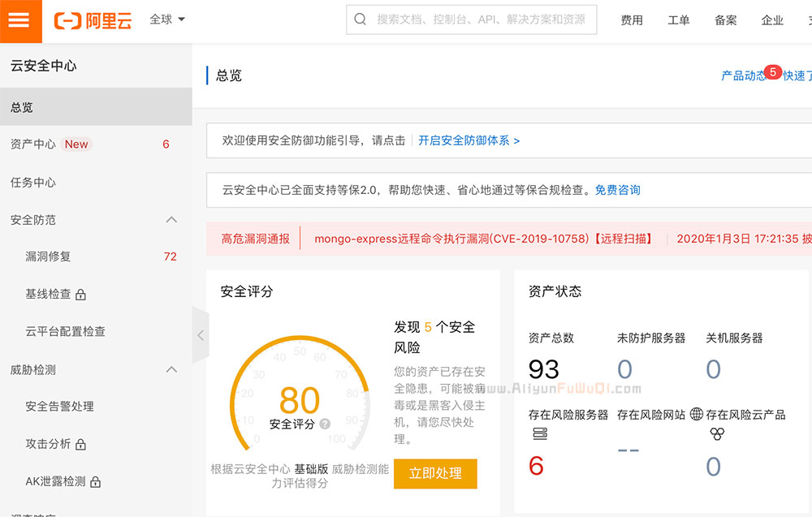The height and width of the screenshot is (517, 812).
Task: Collapse the 安全防范 section chevron
Action: tap(171, 220)
